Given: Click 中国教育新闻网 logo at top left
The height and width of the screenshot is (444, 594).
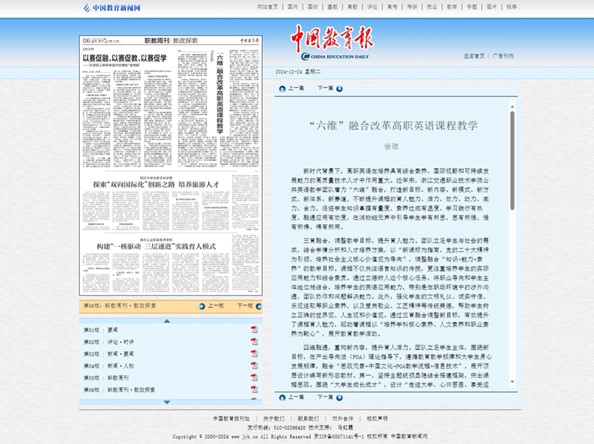Looking at the screenshot, I should point(112,8).
